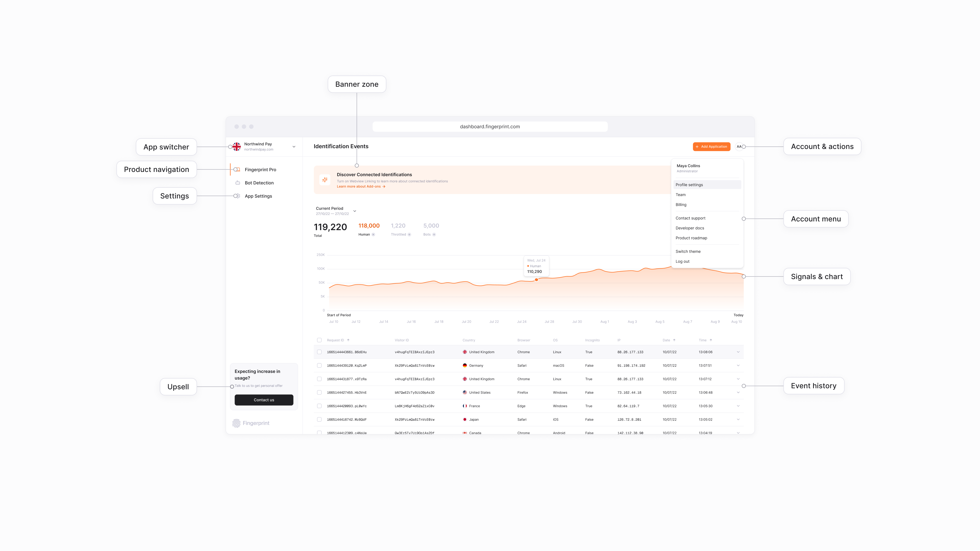Click the France flag icon in table
The height and width of the screenshot is (551, 980).
pyautogui.click(x=464, y=406)
